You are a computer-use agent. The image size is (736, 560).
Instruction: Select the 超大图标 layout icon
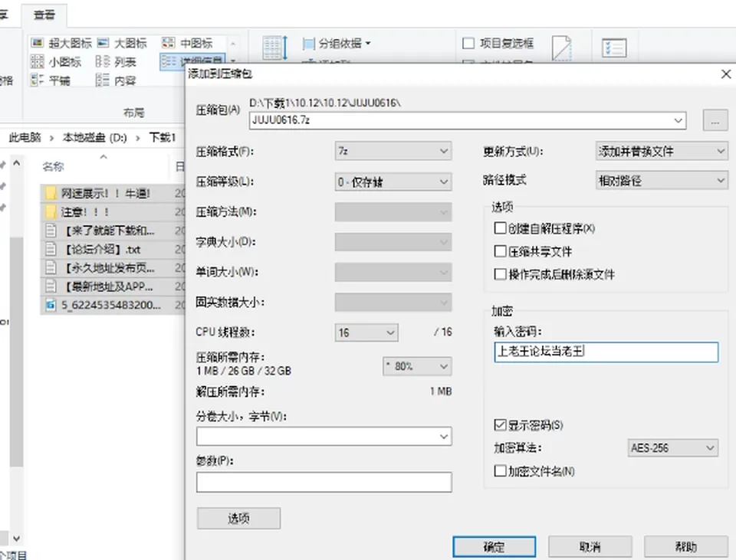coord(37,43)
